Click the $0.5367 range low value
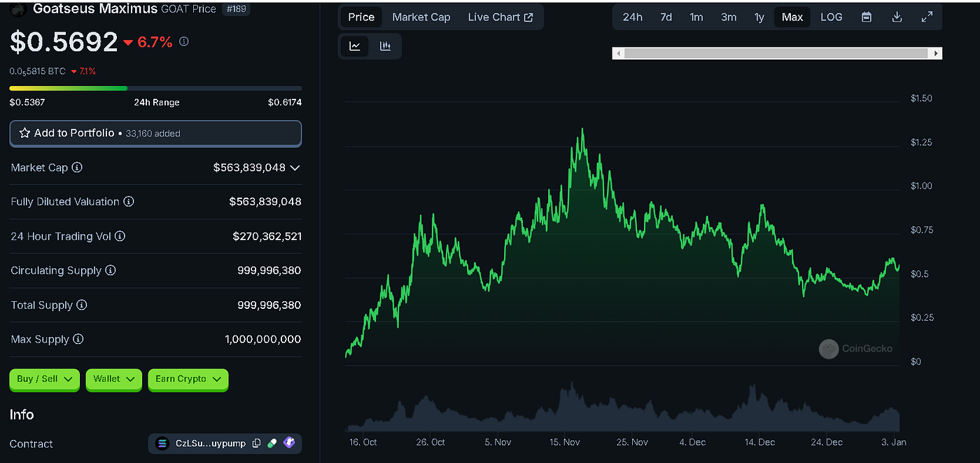 tap(27, 102)
